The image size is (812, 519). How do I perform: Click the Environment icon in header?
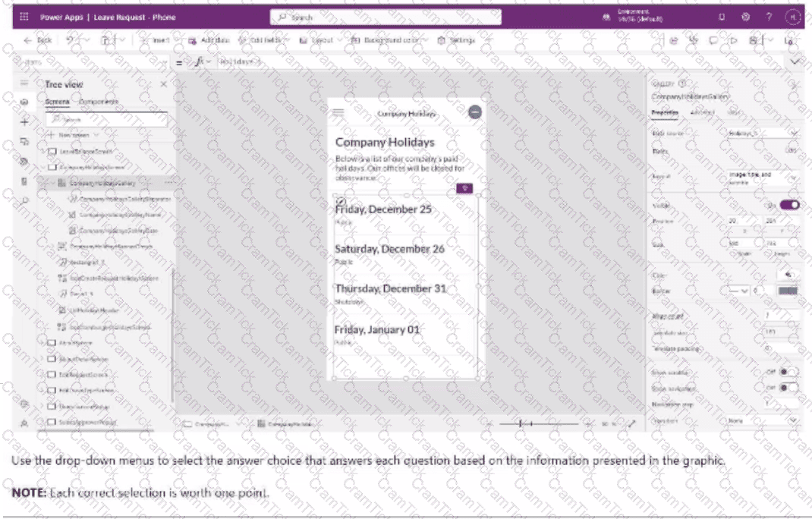(x=606, y=17)
